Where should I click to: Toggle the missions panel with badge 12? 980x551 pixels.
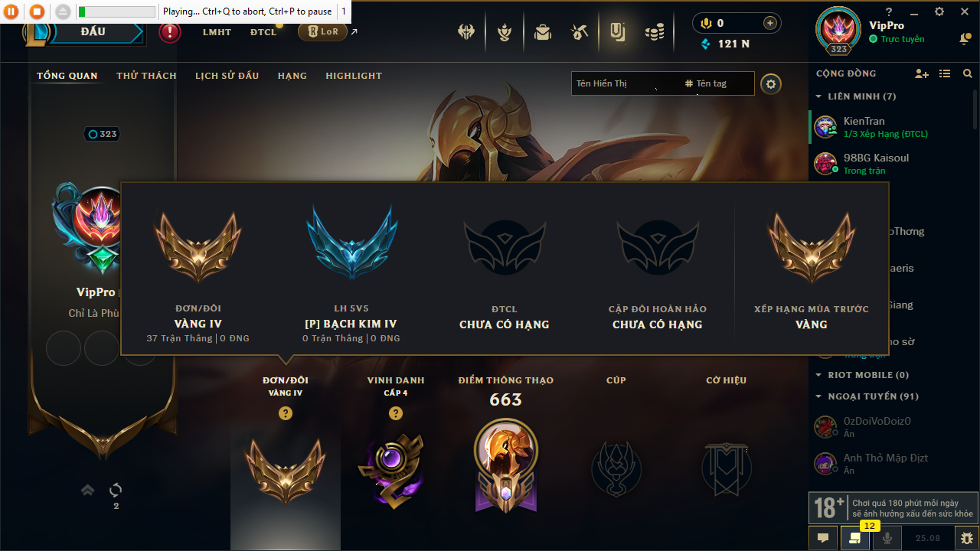(855, 538)
